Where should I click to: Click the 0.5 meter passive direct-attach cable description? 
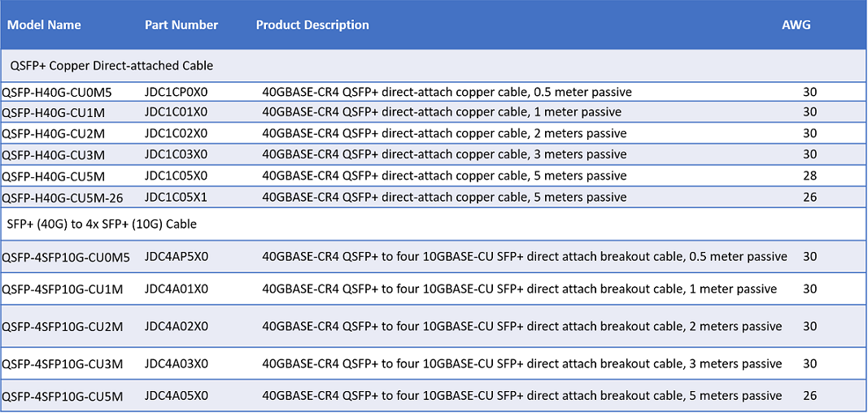coord(447,91)
